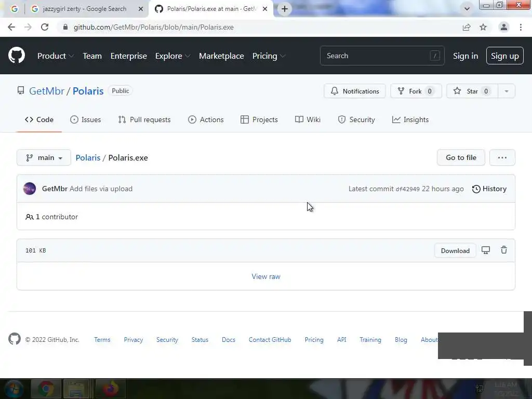Open a new browser tab with the plus
Viewport: 532px width, 399px height.
click(x=285, y=9)
